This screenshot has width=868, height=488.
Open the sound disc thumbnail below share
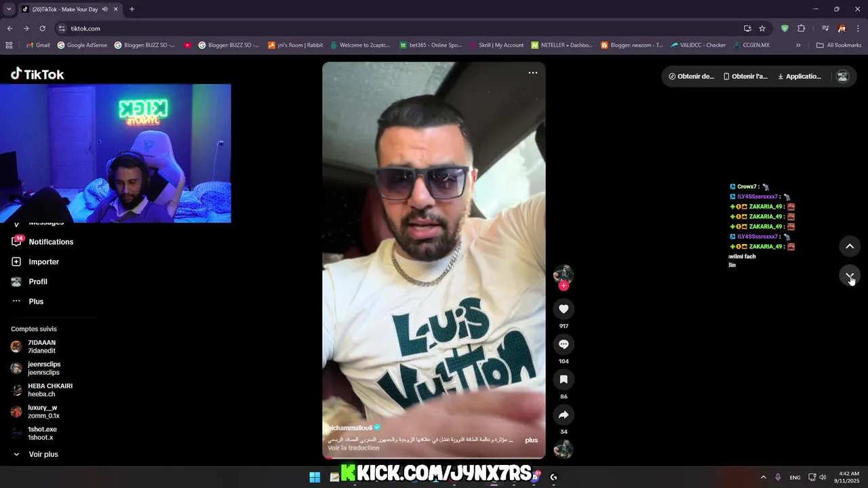click(564, 449)
